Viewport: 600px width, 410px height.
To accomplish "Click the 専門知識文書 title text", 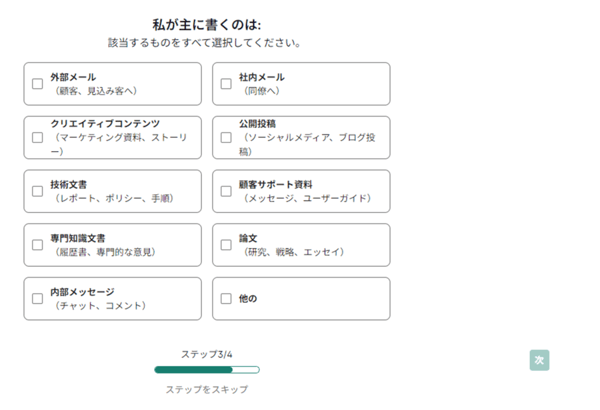I will (78, 238).
